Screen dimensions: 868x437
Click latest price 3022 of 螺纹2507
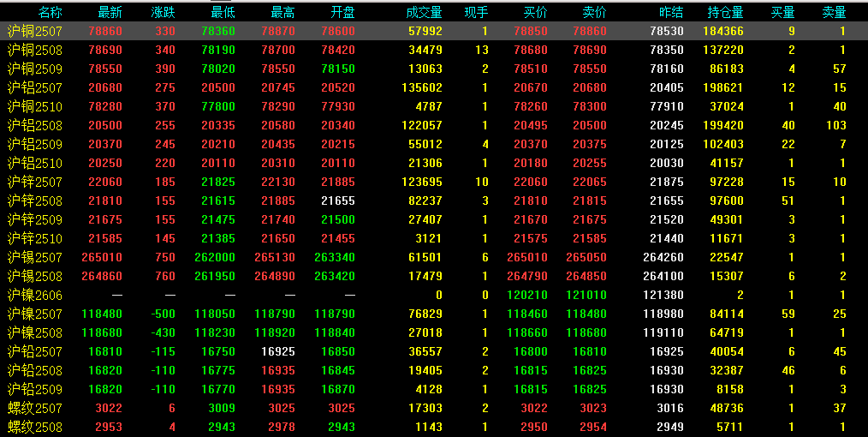click(x=109, y=408)
